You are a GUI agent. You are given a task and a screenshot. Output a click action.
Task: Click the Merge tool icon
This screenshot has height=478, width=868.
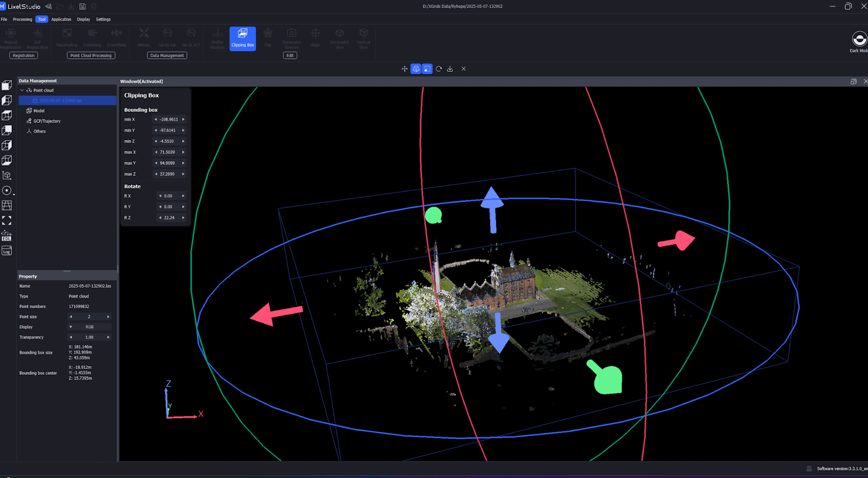pos(144,38)
